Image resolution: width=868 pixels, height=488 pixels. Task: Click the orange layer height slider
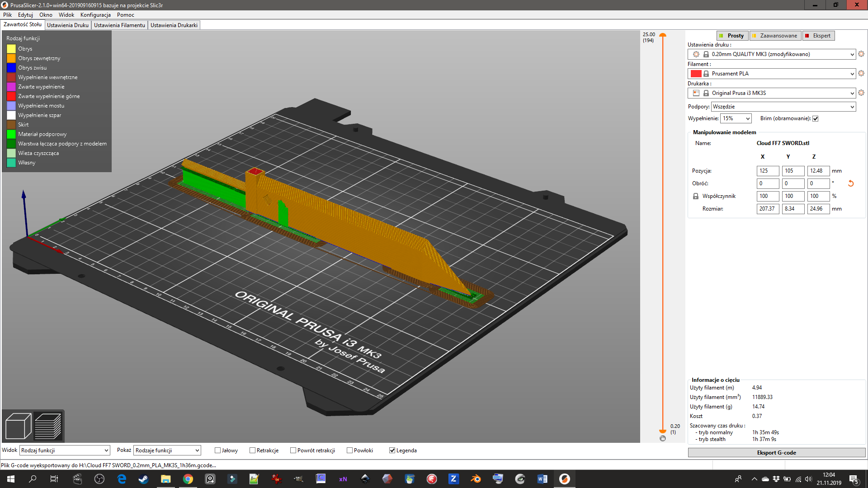click(x=662, y=38)
